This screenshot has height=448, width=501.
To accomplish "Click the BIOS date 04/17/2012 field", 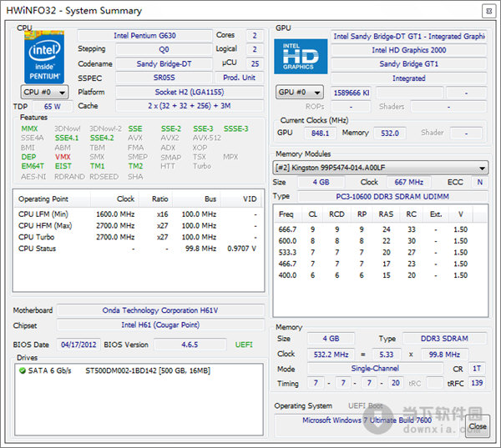I will pos(78,345).
